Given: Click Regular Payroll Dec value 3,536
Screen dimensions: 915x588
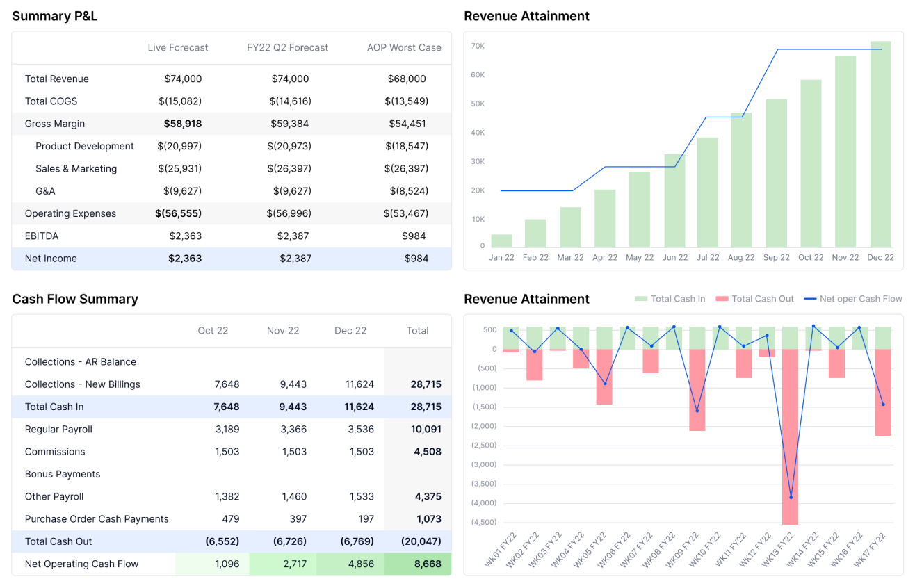Looking at the screenshot, I should (362, 430).
